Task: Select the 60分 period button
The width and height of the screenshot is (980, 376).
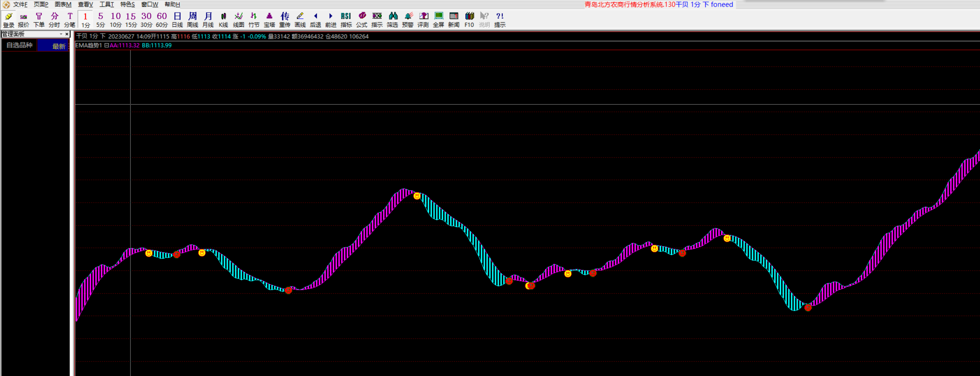Action: (x=162, y=20)
